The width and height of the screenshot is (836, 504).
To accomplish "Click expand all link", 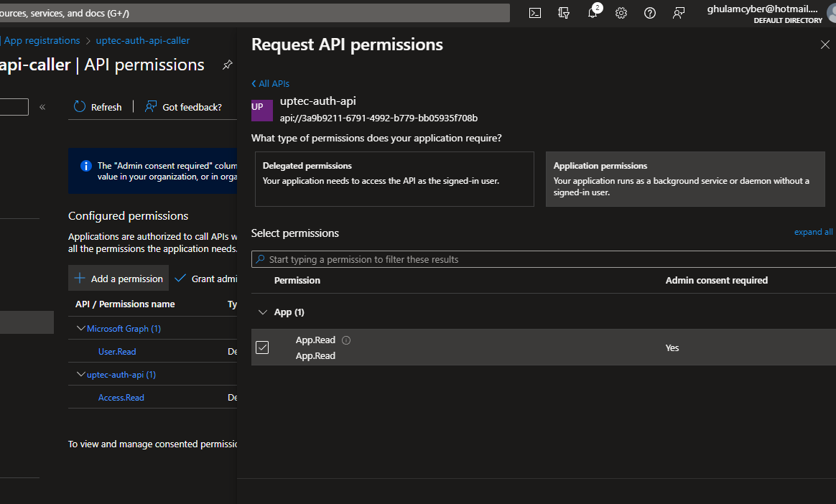I will click(x=813, y=232).
